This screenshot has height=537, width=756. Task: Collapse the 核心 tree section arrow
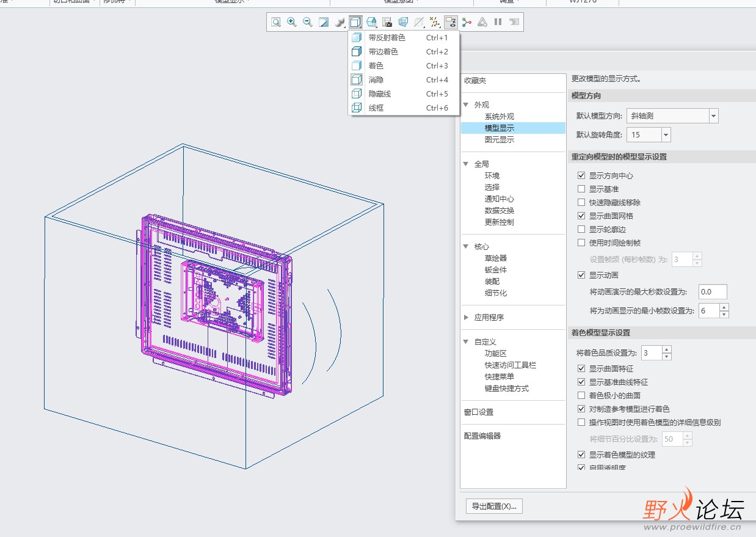tap(466, 247)
